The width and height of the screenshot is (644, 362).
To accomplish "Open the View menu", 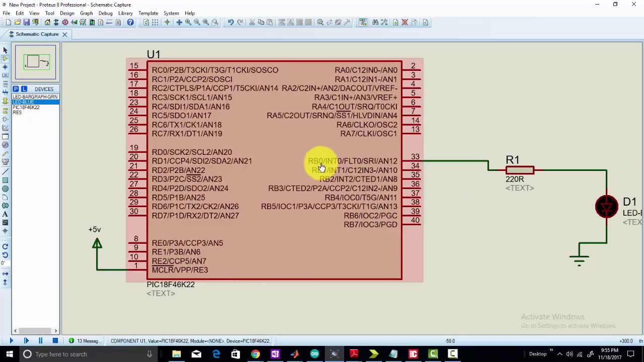I will (34, 13).
